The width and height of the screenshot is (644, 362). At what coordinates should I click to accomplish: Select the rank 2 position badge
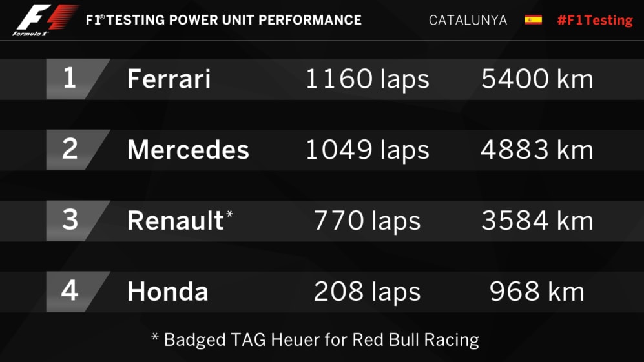point(70,150)
